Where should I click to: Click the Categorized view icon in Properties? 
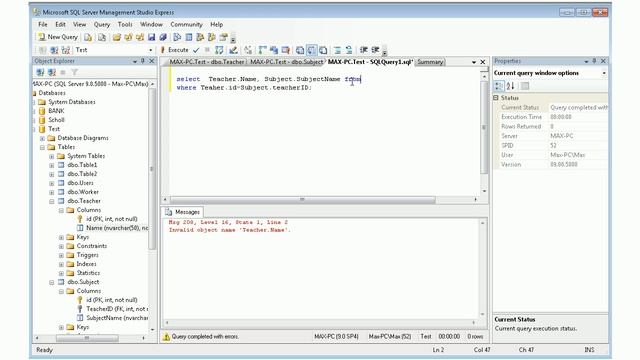click(499, 86)
